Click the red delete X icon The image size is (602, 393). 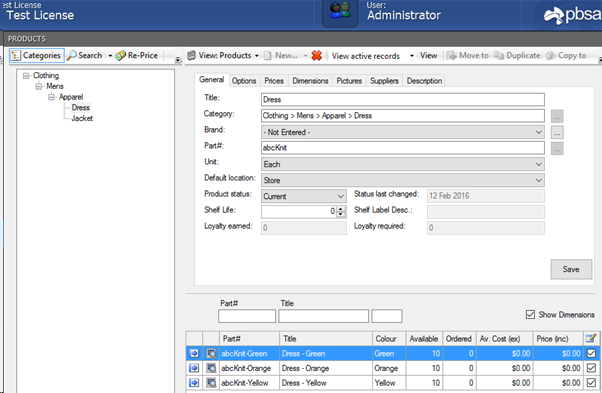(317, 56)
